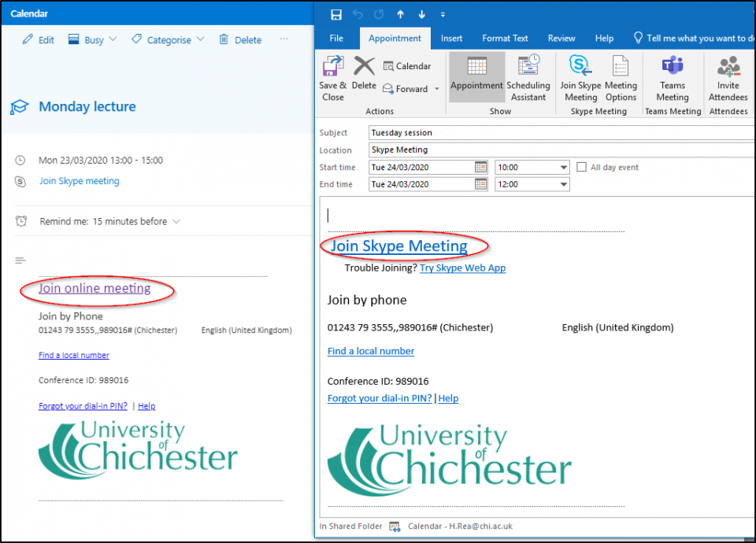Open Meeting Options in the Skype Meeting group

[621, 77]
